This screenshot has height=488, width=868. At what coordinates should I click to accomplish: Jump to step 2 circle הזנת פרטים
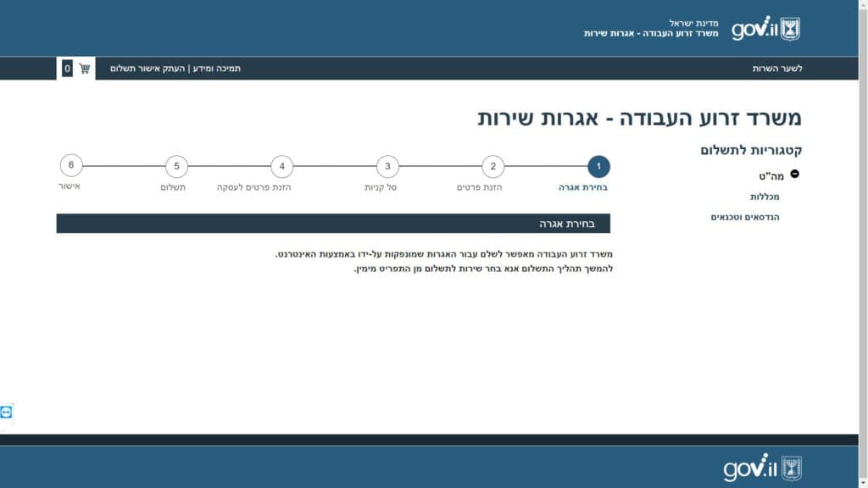click(x=492, y=166)
